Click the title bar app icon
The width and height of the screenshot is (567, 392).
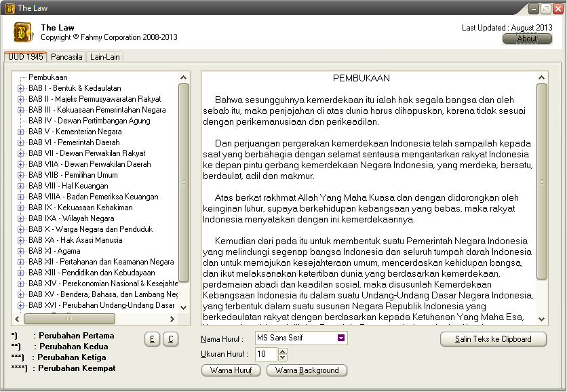(10, 8)
